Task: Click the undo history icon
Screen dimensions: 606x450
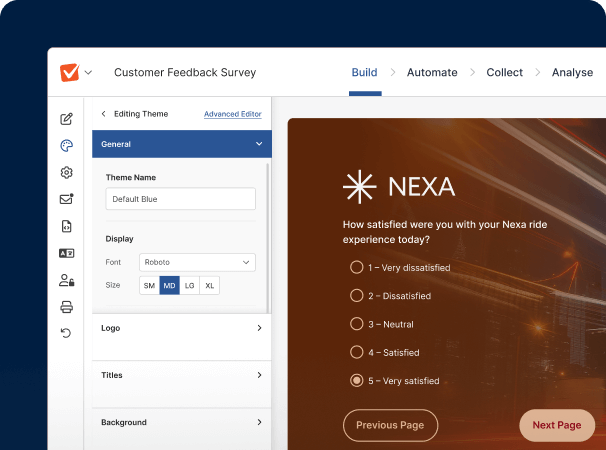Action: pyautogui.click(x=66, y=333)
